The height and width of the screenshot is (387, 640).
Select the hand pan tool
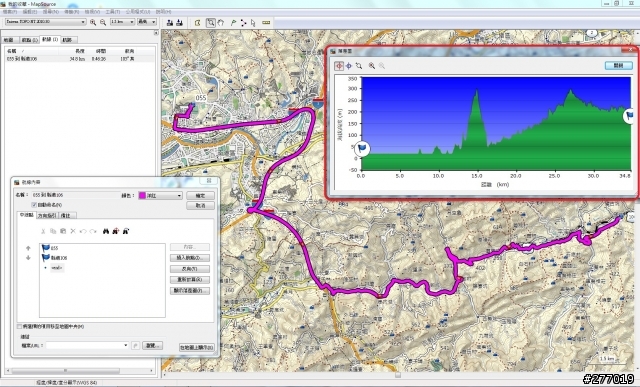point(221,23)
